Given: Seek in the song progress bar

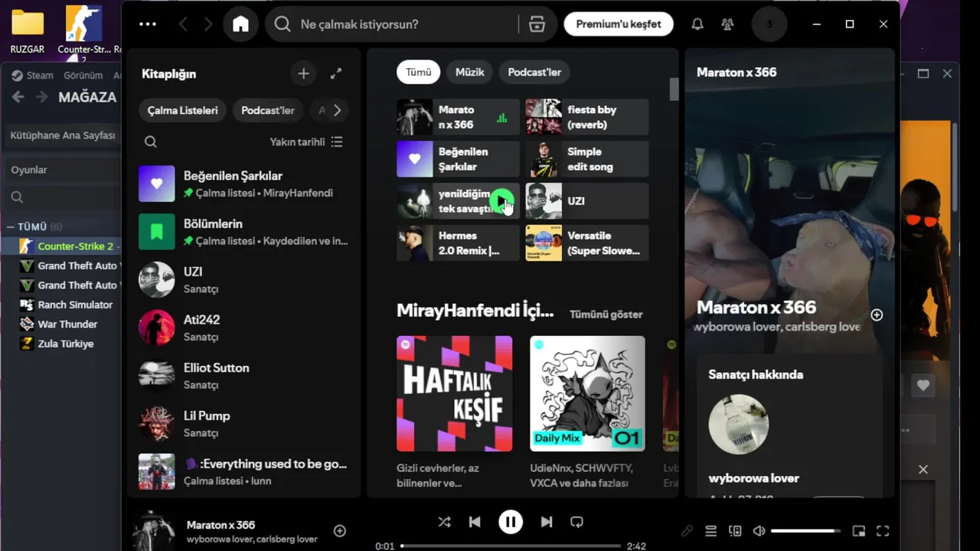Looking at the screenshot, I should point(510,546).
